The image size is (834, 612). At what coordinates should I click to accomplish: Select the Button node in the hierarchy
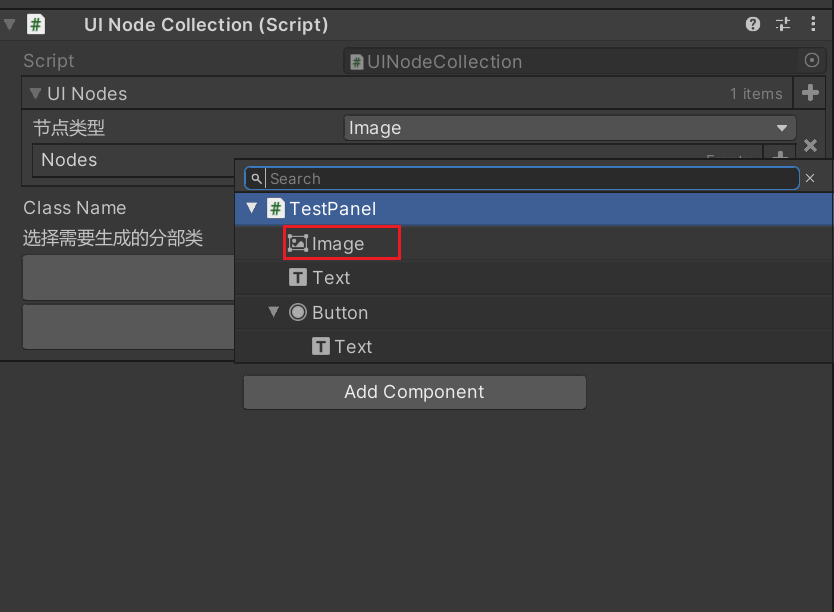(x=340, y=313)
